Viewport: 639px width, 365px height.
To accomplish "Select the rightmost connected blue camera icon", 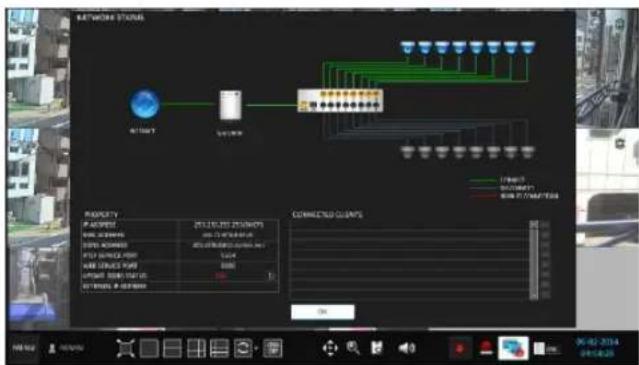I will point(527,48).
